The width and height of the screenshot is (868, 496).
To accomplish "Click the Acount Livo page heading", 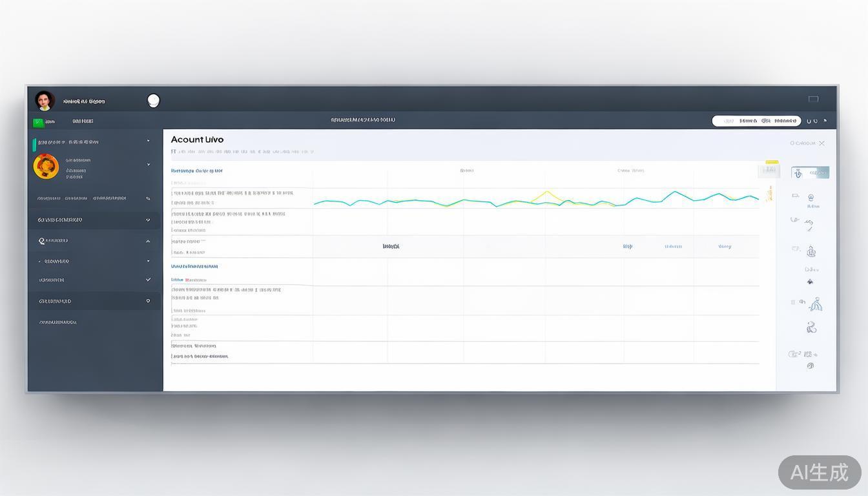I will 197,139.
